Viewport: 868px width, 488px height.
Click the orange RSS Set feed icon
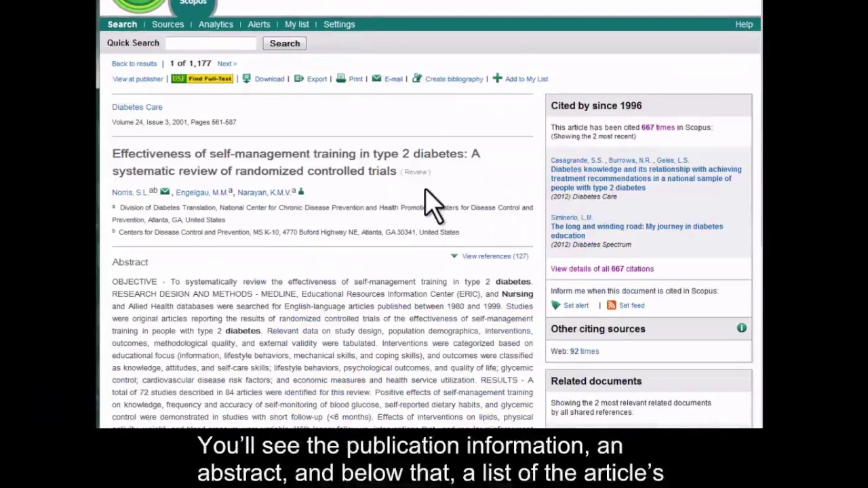click(612, 305)
